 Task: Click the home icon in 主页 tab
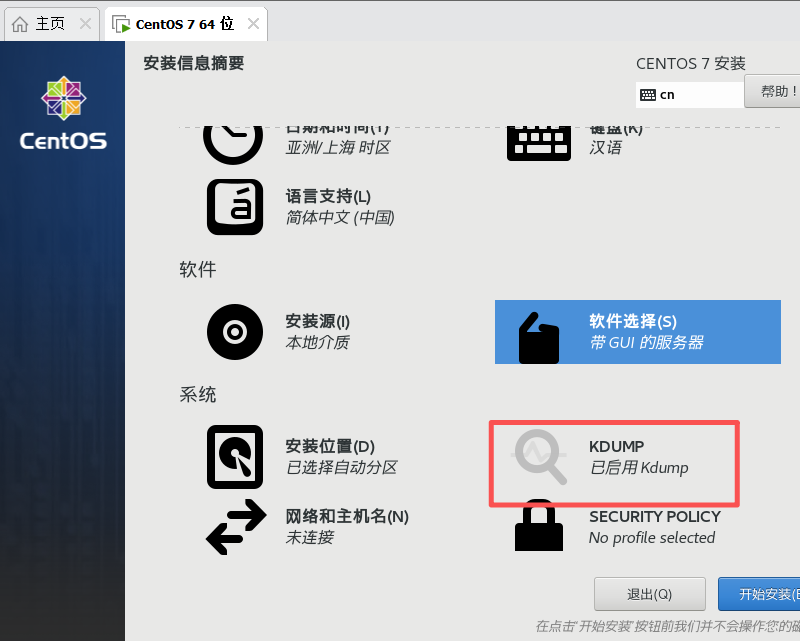(19, 24)
